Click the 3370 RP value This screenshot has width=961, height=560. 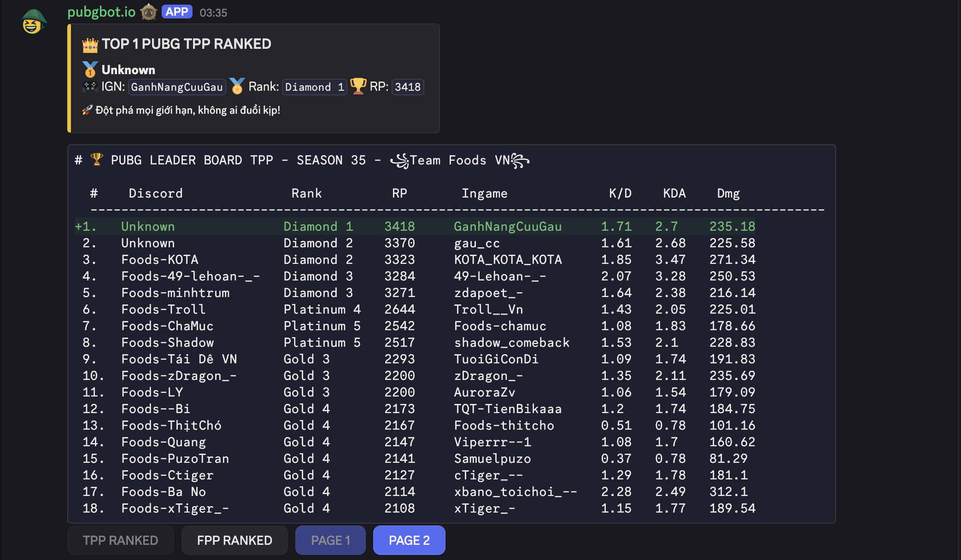click(x=399, y=243)
